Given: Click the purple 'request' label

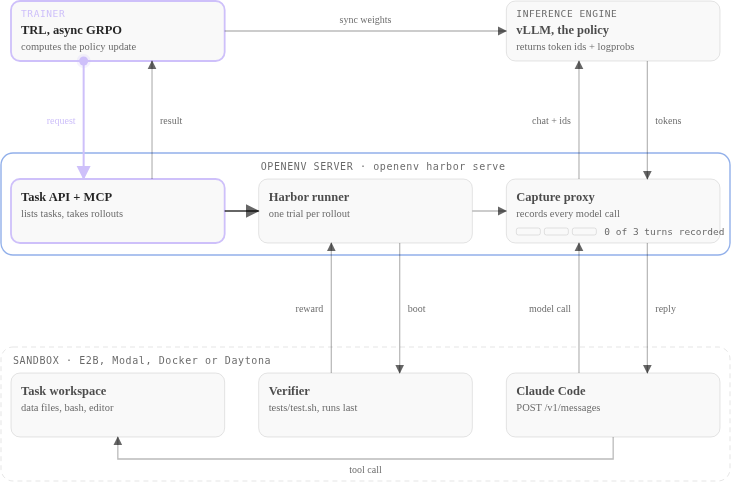Looking at the screenshot, I should tap(61, 121).
